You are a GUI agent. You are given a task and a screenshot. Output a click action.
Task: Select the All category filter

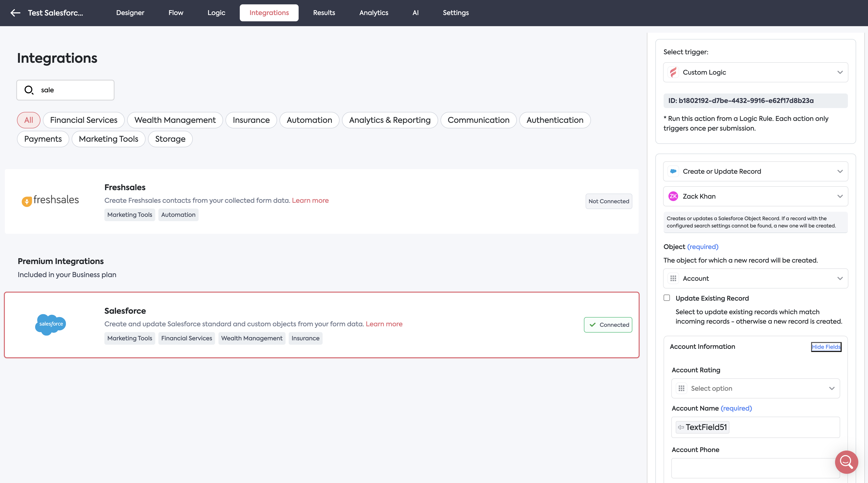(x=29, y=120)
